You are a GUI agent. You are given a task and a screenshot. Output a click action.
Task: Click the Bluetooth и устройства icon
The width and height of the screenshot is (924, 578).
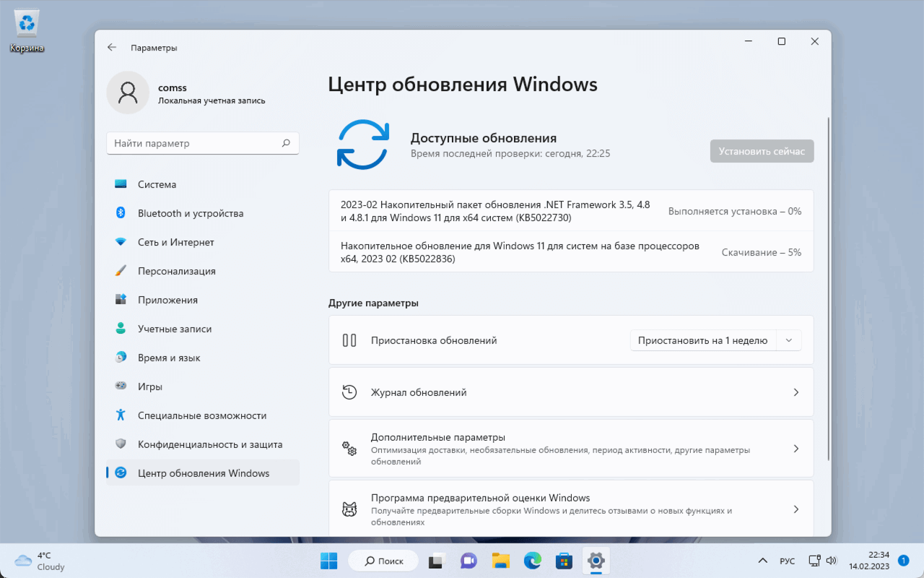[x=121, y=213]
